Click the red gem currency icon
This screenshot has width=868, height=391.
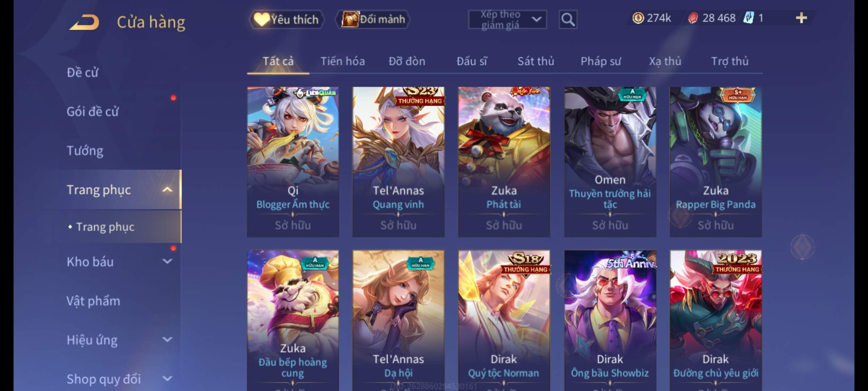693,18
